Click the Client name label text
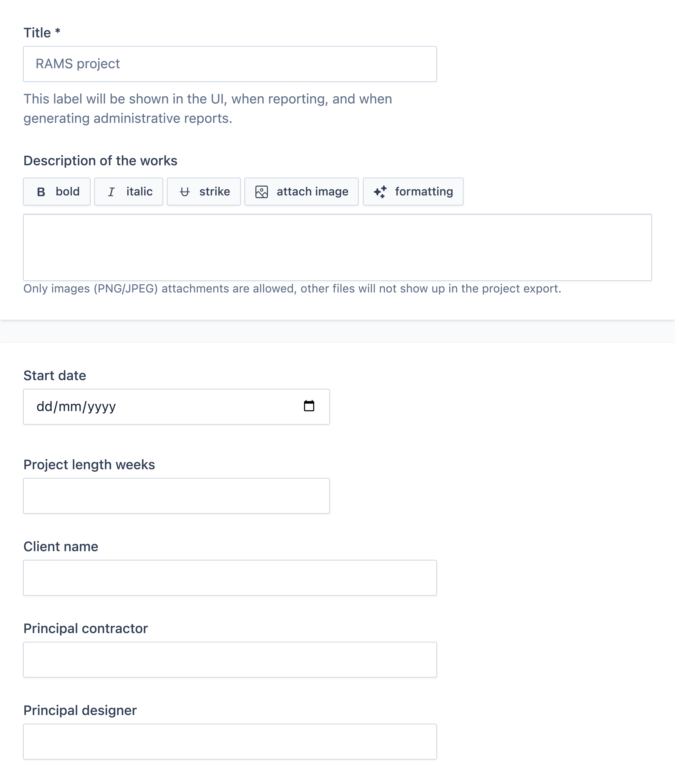The height and width of the screenshot is (784, 675). pyautogui.click(x=61, y=547)
